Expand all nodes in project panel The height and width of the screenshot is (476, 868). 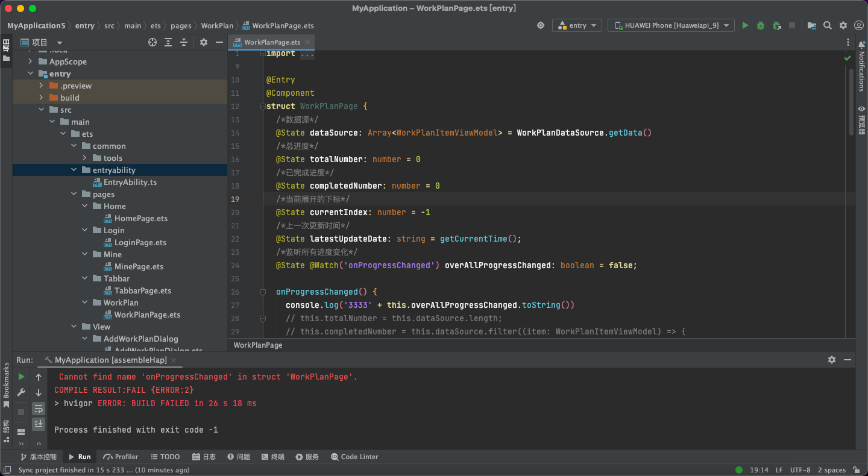(168, 42)
